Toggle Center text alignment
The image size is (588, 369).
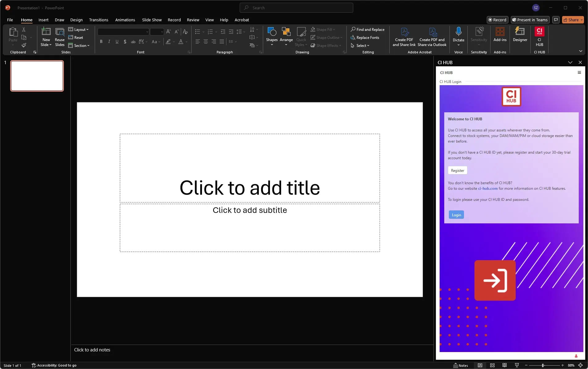point(206,41)
